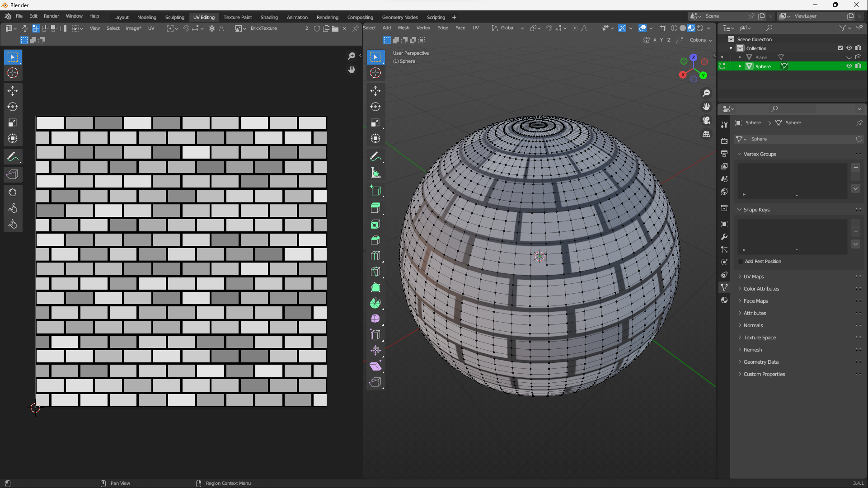Toggle camera view with the camera icon
The height and width of the screenshot is (488, 868).
(706, 120)
